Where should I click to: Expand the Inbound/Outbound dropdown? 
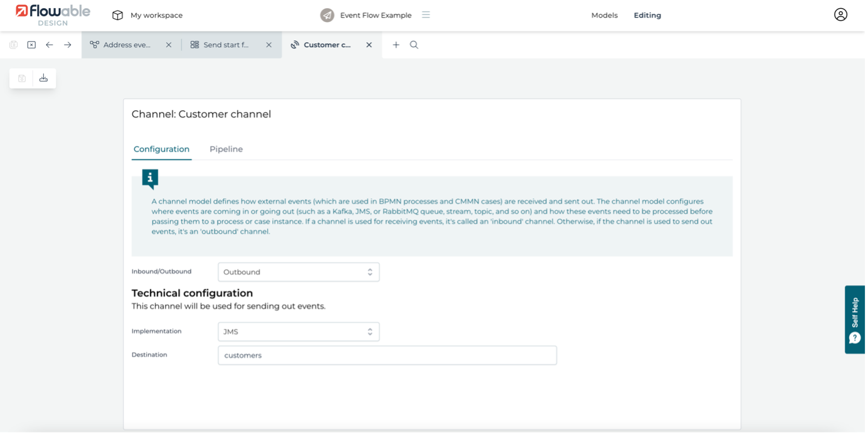point(299,272)
